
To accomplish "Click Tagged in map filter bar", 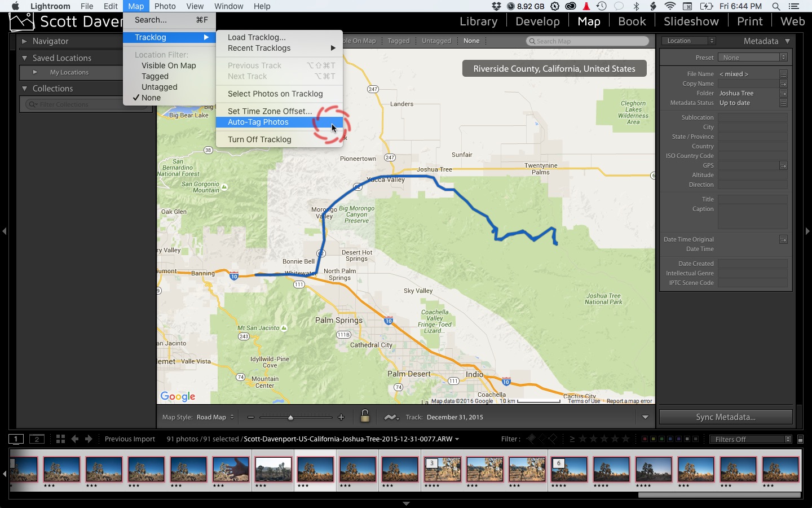I will coord(399,41).
